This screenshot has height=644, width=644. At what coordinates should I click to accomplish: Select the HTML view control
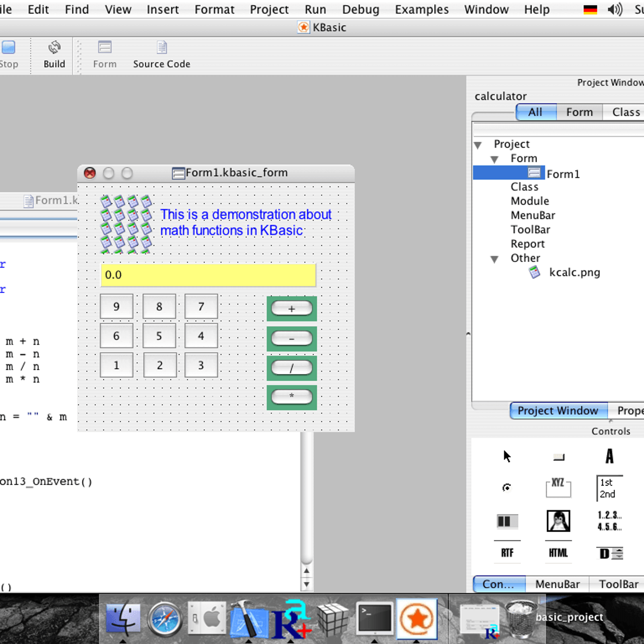coord(558,553)
